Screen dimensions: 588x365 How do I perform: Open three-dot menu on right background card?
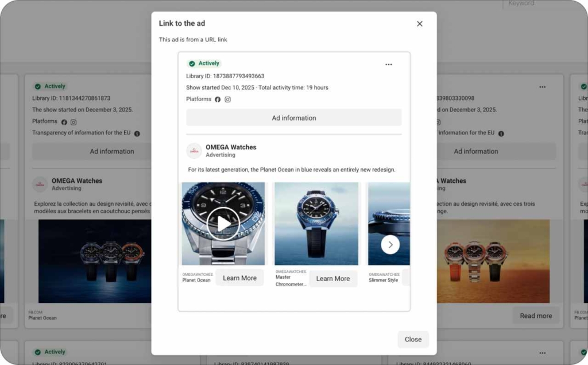pyautogui.click(x=542, y=87)
